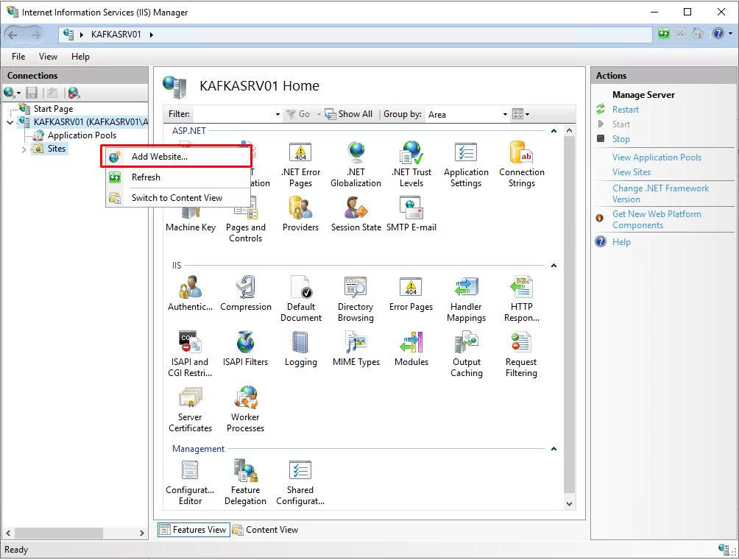The height and width of the screenshot is (560, 739).
Task: Open ISAPI and CGI Restrictions feature
Action: [190, 355]
